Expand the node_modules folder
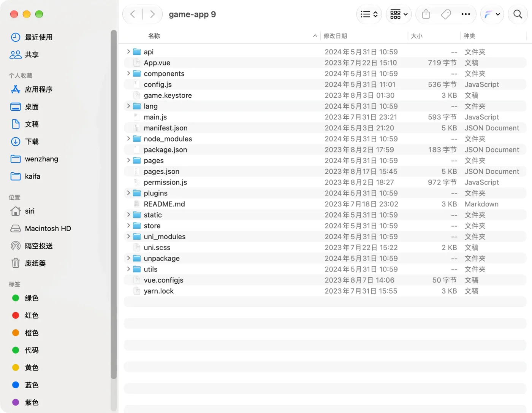 click(128, 139)
